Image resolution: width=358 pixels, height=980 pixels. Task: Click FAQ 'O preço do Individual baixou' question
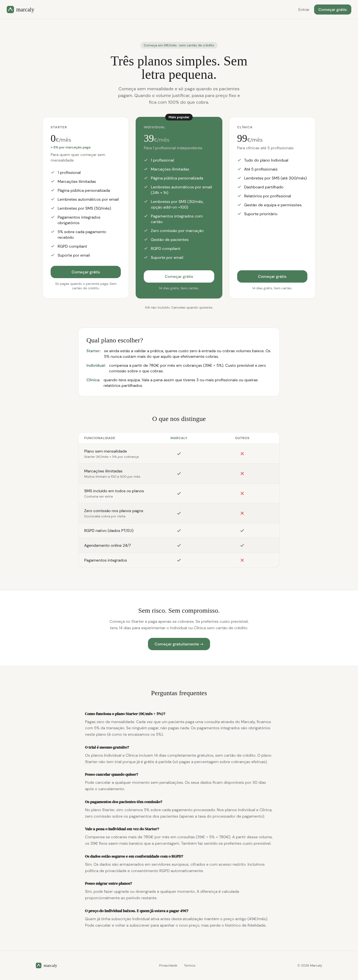point(136,911)
